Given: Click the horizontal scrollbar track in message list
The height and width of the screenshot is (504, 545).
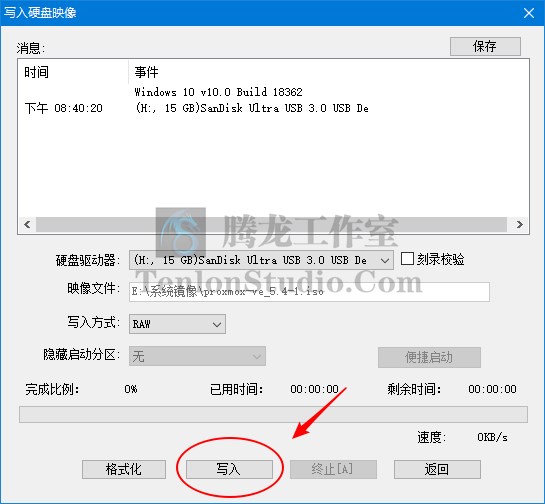Looking at the screenshot, I should pyautogui.click(x=271, y=224).
